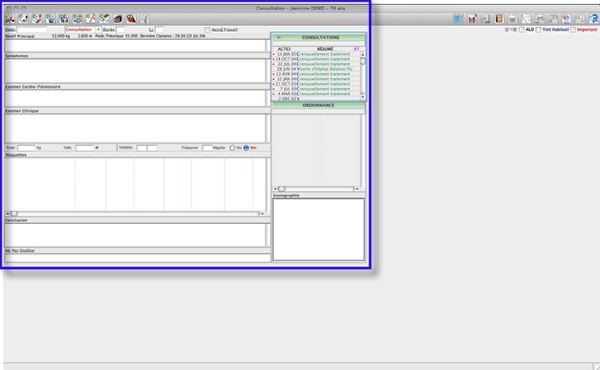
Task: Click the ACTES column header
Action: coord(284,49)
